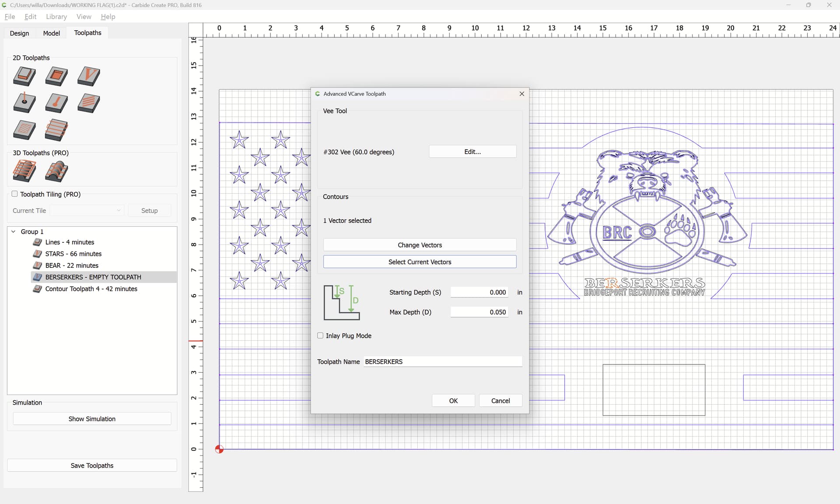Choose the Advanced VCarve toolpath icon

coord(89,103)
